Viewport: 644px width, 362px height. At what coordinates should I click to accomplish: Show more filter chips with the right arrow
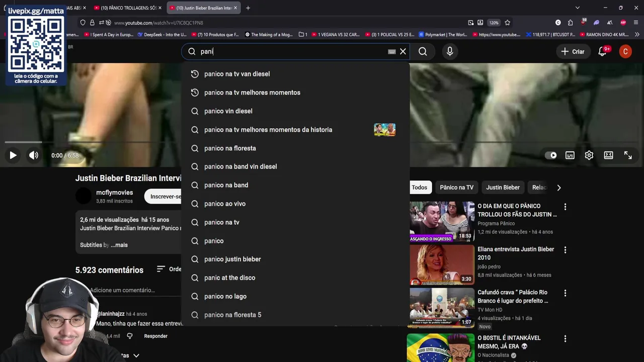558,188
